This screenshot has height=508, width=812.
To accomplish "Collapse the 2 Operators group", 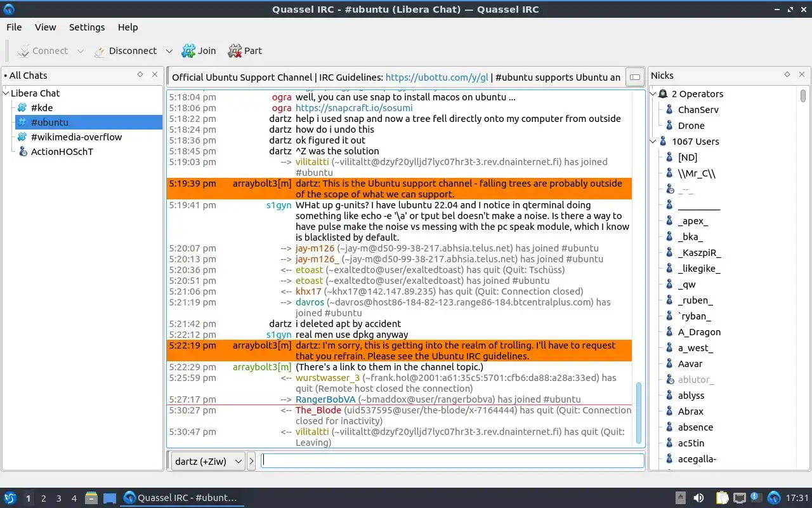I will pos(654,94).
